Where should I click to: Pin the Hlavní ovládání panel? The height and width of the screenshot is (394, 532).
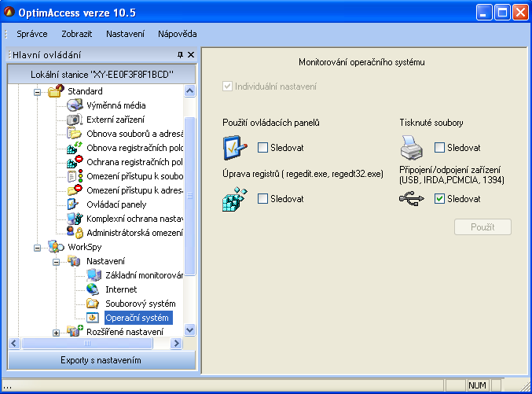180,55
